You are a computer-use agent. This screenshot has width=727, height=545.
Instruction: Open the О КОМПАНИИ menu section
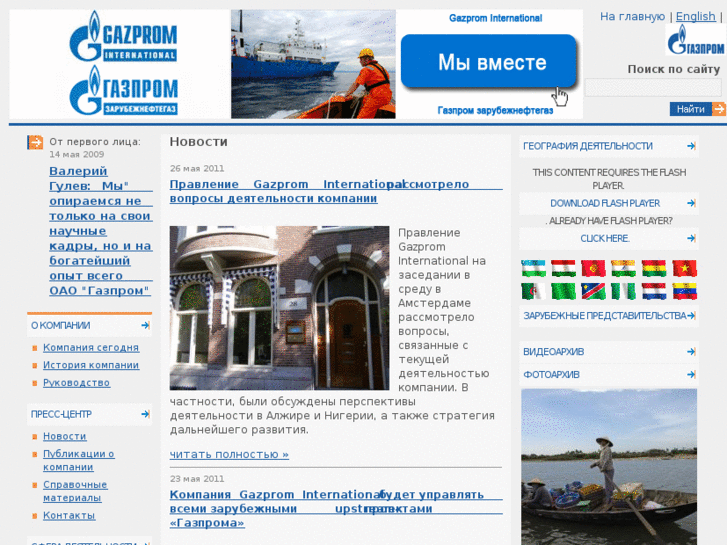click(89, 325)
